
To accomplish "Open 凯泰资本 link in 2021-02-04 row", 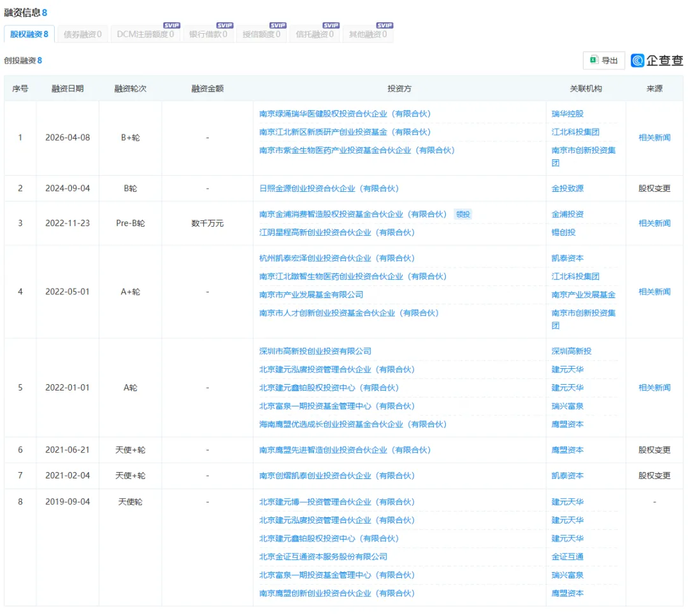I will click(x=568, y=476).
